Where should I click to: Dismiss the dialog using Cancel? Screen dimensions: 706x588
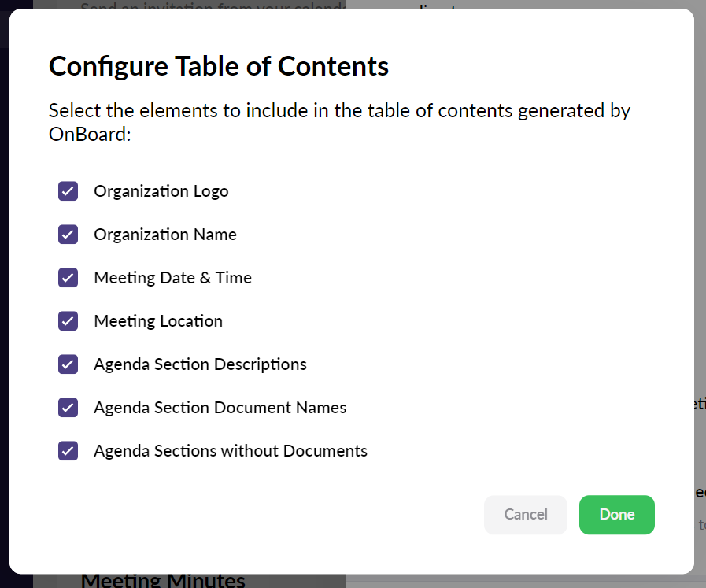(x=525, y=514)
